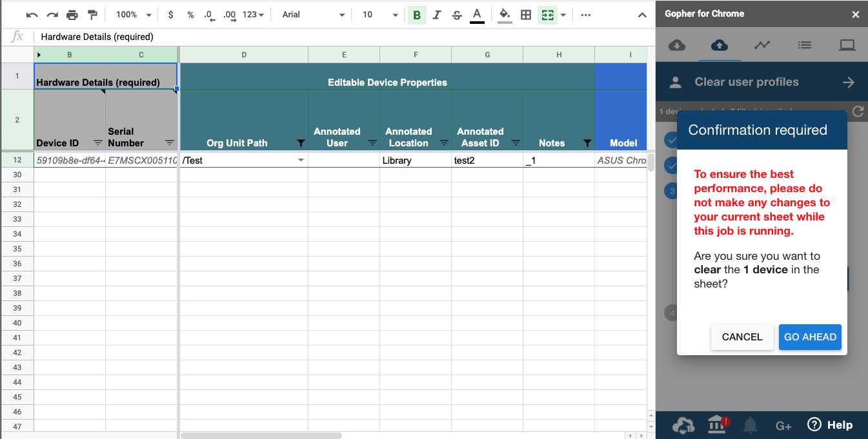Image resolution: width=868 pixels, height=439 pixels.
Task: Open the borders grid tool
Action: tap(526, 15)
